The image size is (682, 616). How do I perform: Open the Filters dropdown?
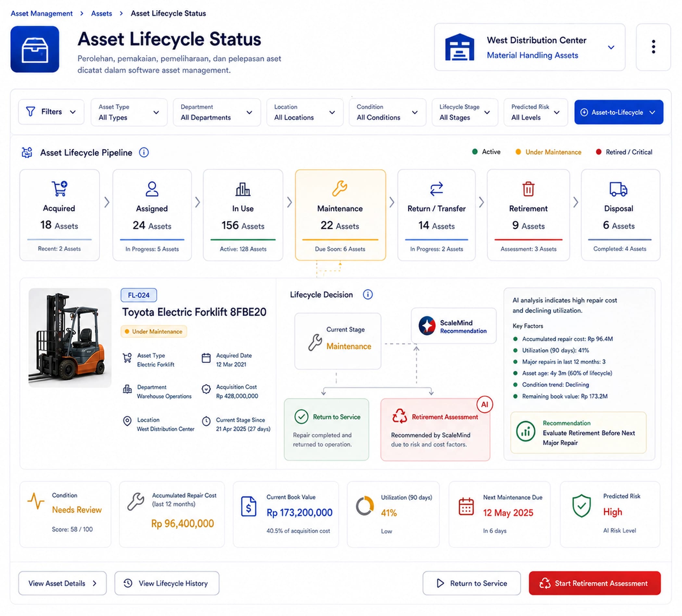[x=51, y=112]
